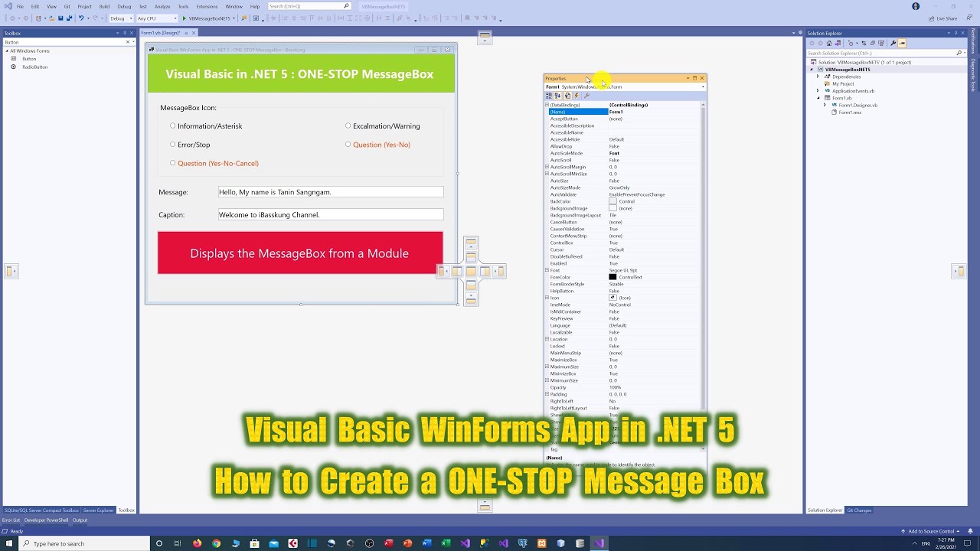Toggle Preview Selected Items icon
The image size is (980, 551).
coord(902,43)
